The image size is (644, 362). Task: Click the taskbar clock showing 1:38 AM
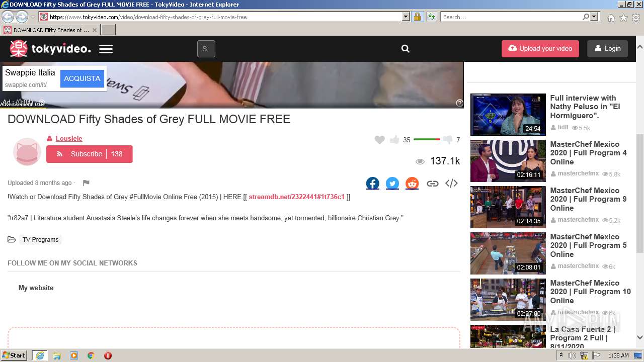click(618, 355)
